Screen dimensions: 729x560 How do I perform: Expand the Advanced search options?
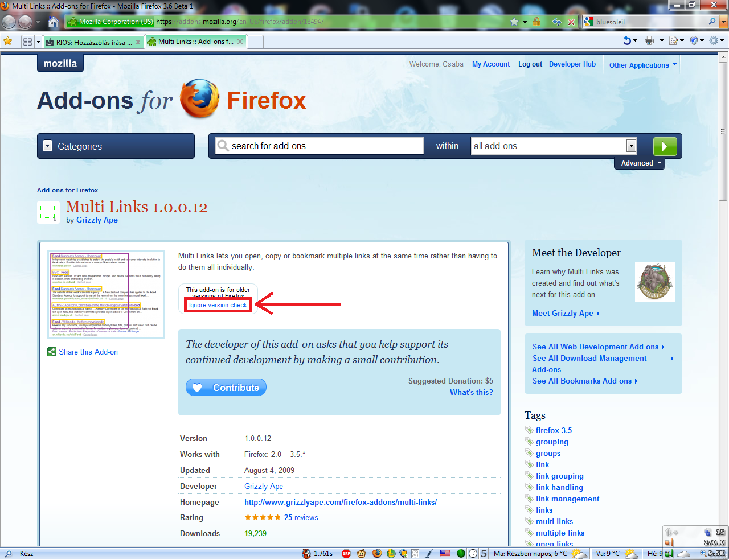coord(640,163)
